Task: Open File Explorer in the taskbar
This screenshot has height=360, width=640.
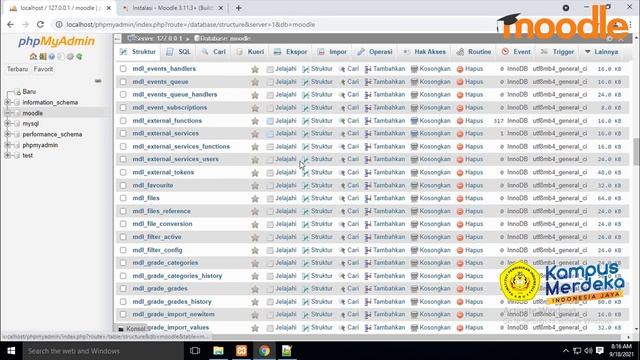Action: pos(218,351)
